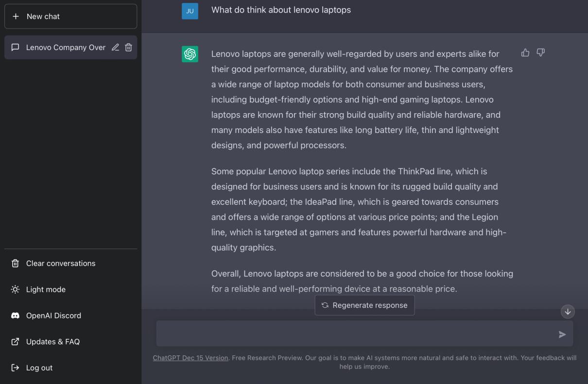The image size is (588, 384).
Task: Open the ChatGPT Dec 15 Version link
Action: coord(190,358)
